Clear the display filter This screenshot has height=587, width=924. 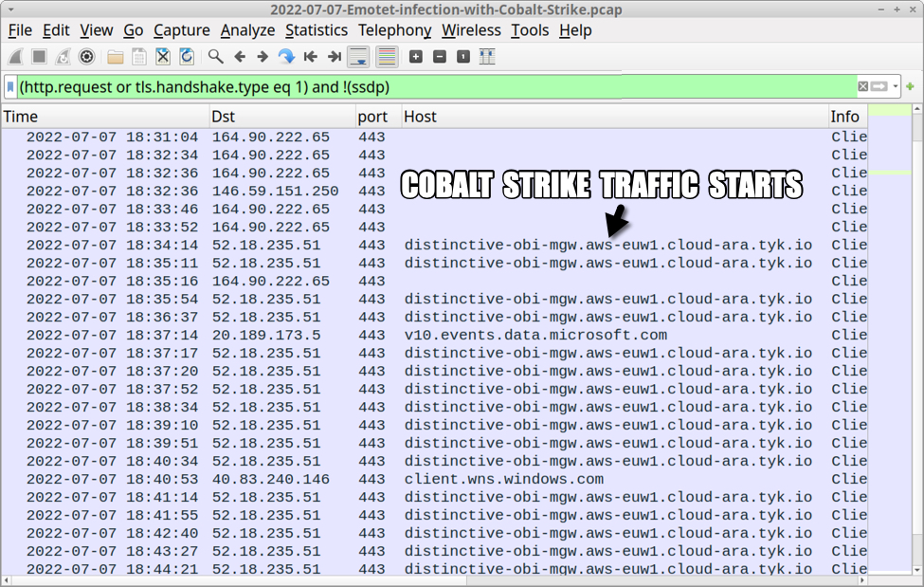click(x=862, y=86)
